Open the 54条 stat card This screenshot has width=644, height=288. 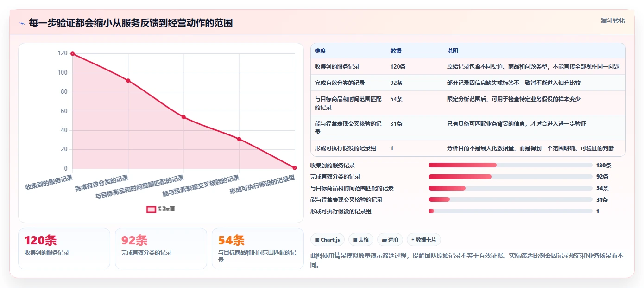coord(258,249)
